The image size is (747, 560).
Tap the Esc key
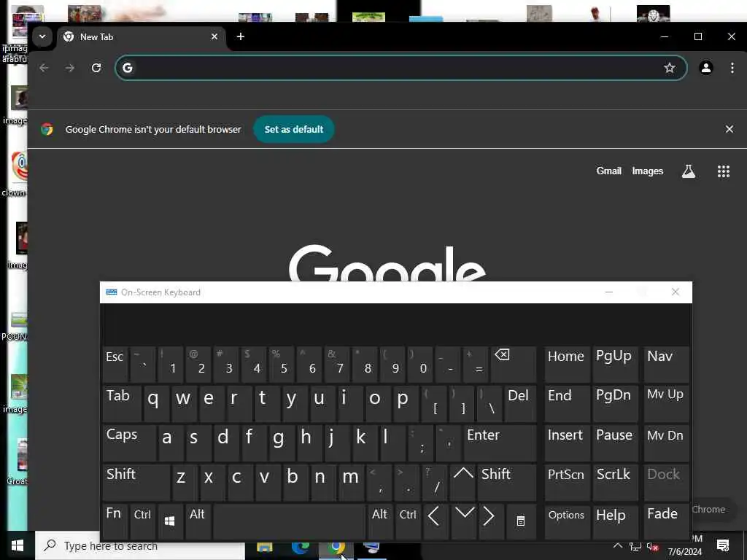pos(115,365)
